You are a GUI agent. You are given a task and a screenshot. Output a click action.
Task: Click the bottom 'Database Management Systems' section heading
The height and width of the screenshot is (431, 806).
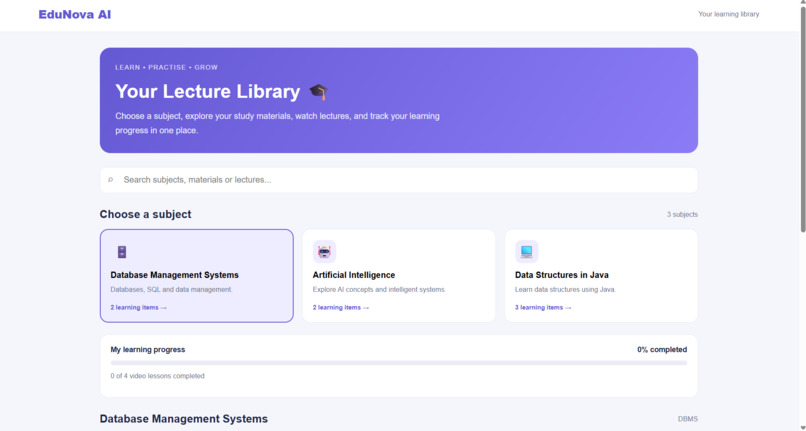pos(184,419)
